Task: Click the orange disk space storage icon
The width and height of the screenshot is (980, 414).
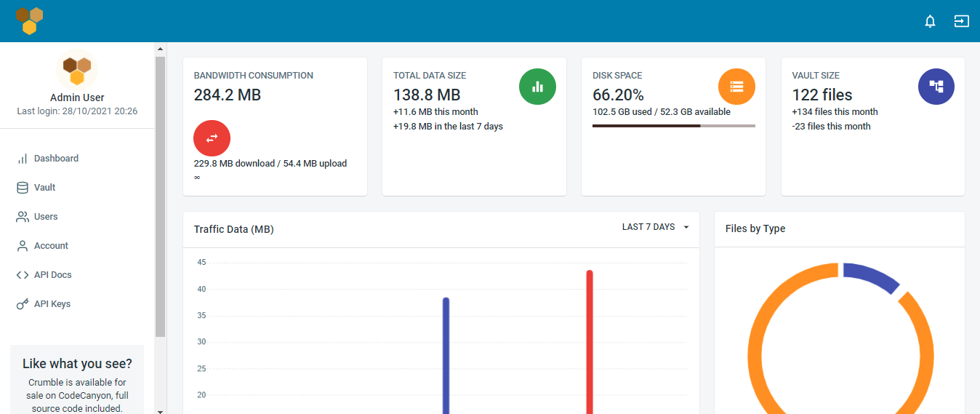Action: (736, 87)
